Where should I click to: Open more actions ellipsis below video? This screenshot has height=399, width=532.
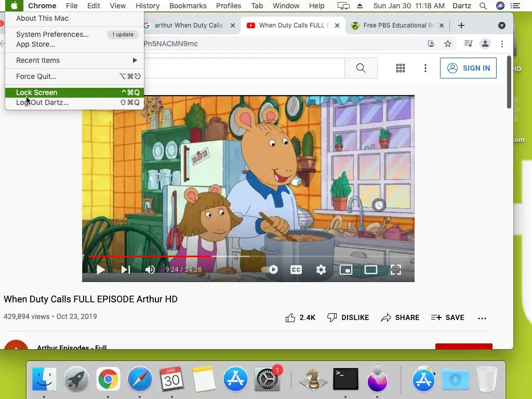click(x=482, y=318)
